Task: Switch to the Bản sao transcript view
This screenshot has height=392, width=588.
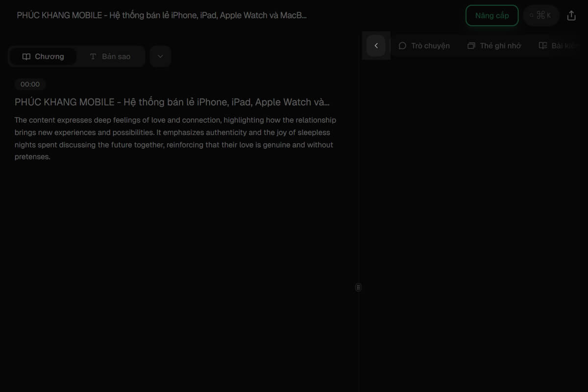Action: coord(111,56)
